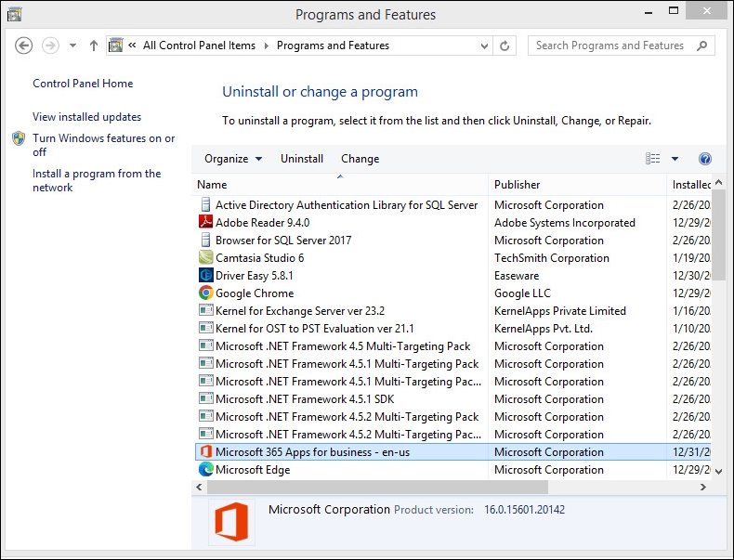Select the Driver Easy 5.8.1 icon
Viewport: 734px width, 560px height.
(205, 275)
